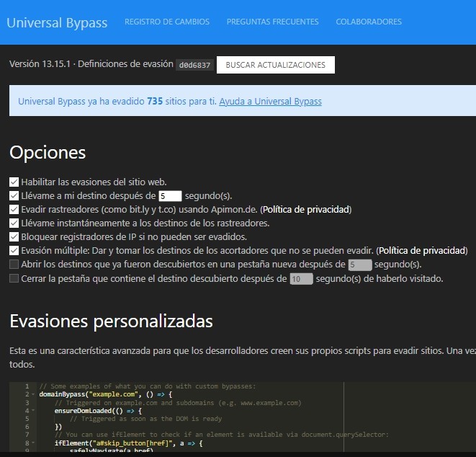Viewport: 476px width, 457px height.
Task: Click the Evasiones personalizadas heading
Action: click(111, 321)
